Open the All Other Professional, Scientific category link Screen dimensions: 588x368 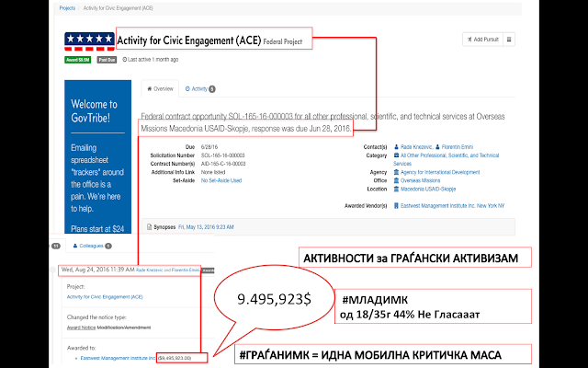(x=447, y=159)
